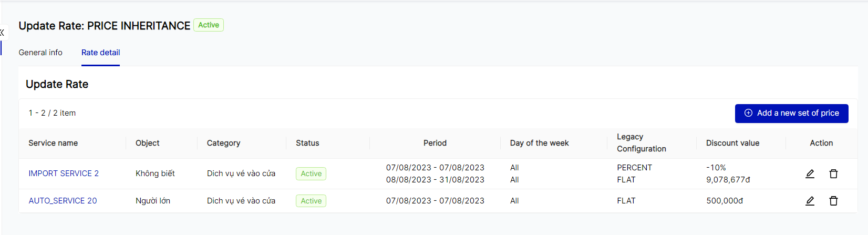Click Active status of IMPORT SERVICE 2

click(x=311, y=174)
